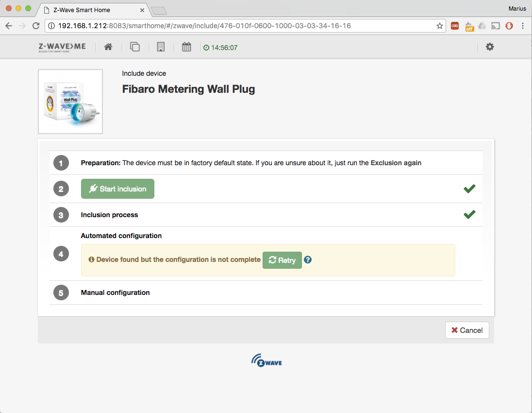Click the browser forward arrow

click(22, 26)
